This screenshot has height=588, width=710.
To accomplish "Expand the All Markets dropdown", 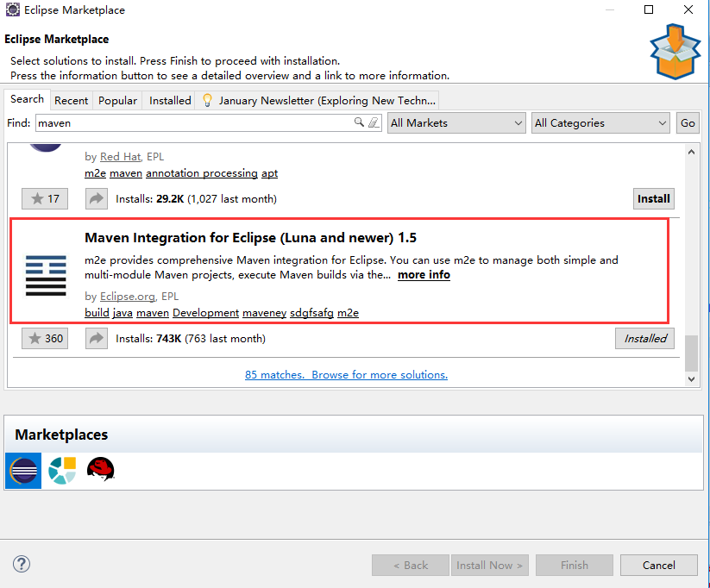I will tap(456, 122).
